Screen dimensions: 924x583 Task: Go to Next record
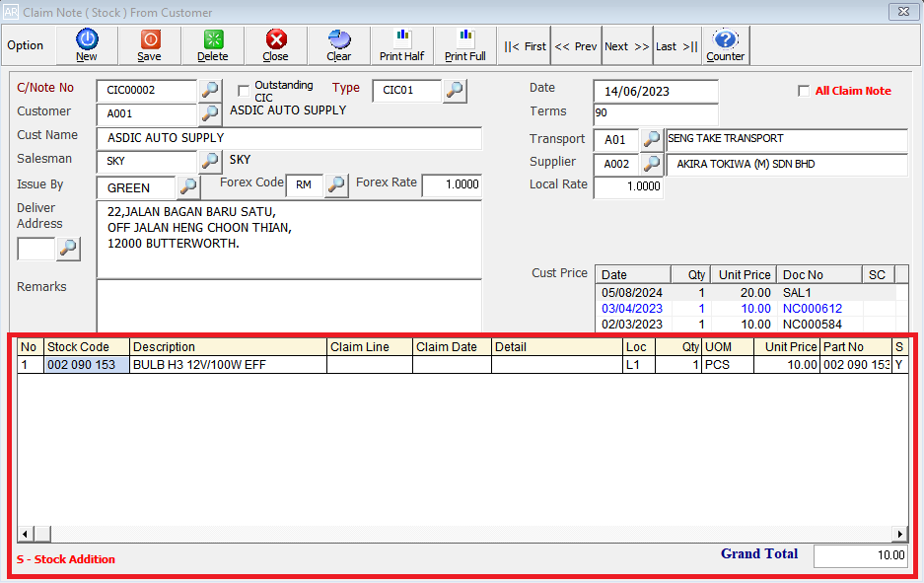(x=627, y=46)
